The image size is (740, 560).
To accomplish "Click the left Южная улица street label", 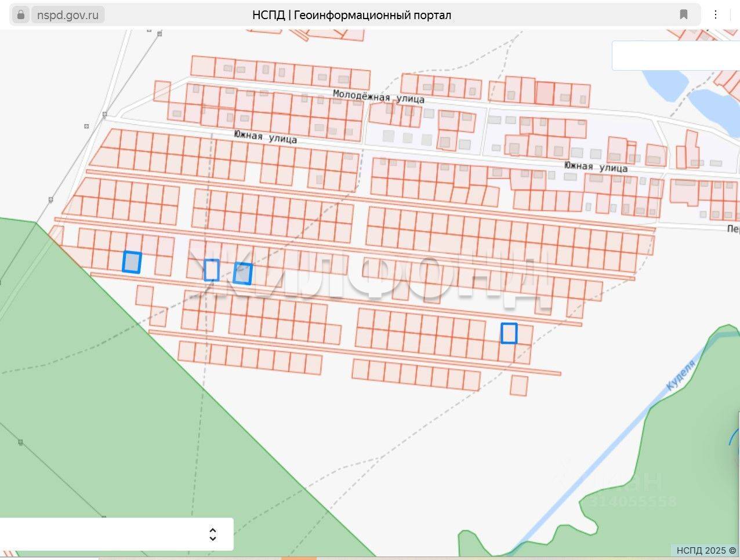I will (x=265, y=137).
